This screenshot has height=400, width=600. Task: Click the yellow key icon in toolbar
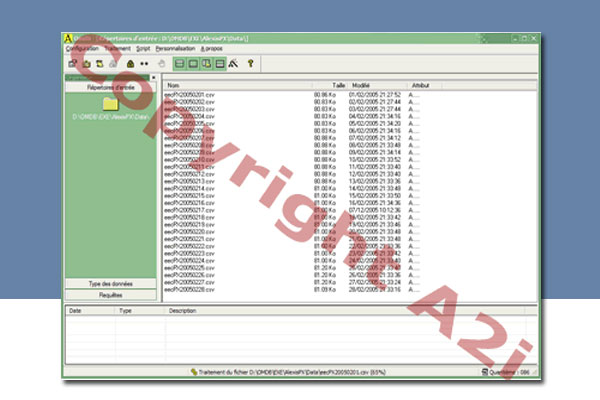[x=251, y=63]
